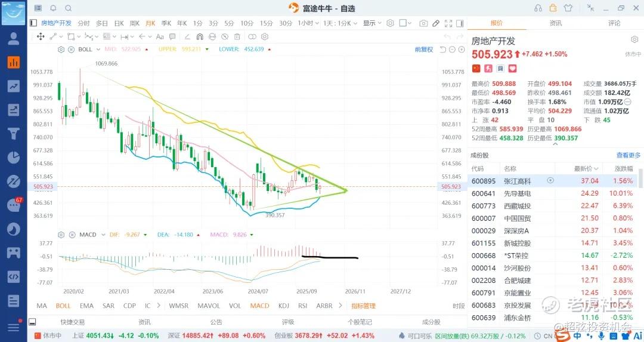Select the pencil drawing tool icon
The width and height of the screenshot is (644, 342).
coord(436,23)
